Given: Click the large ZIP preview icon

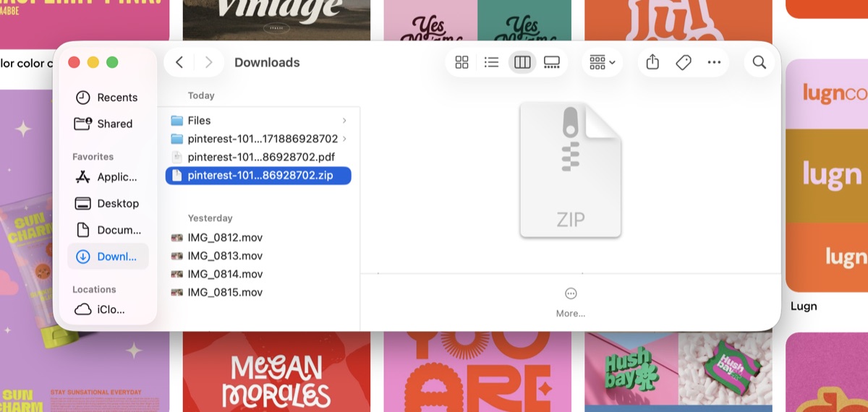Looking at the screenshot, I should (x=571, y=171).
